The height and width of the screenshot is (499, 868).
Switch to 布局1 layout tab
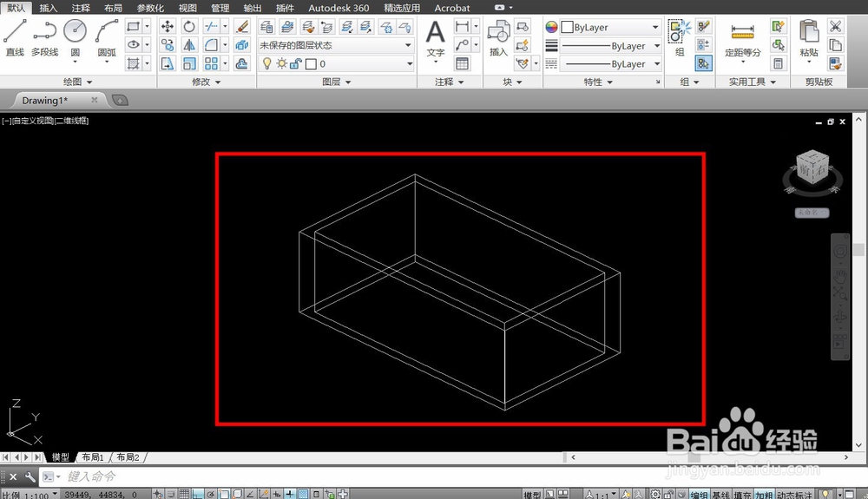click(x=93, y=457)
